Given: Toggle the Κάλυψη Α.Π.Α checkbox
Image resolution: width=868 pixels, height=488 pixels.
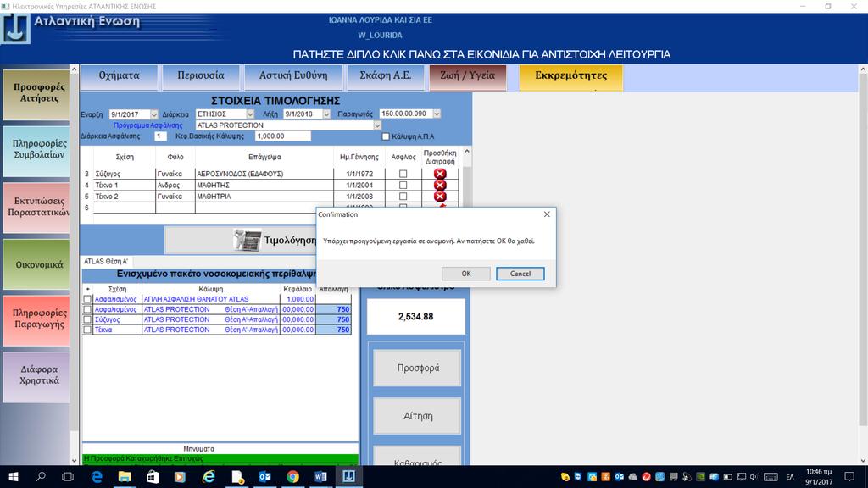Looking at the screenshot, I should pyautogui.click(x=386, y=136).
